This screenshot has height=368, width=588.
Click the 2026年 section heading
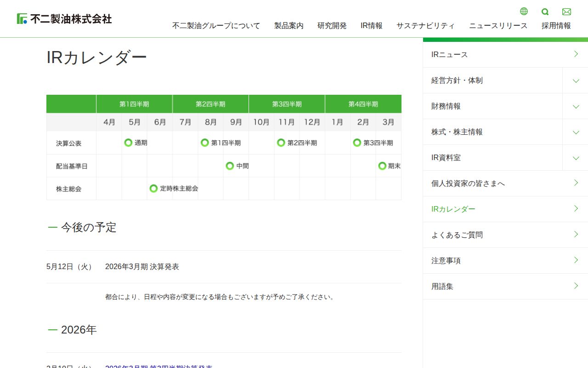tap(79, 330)
